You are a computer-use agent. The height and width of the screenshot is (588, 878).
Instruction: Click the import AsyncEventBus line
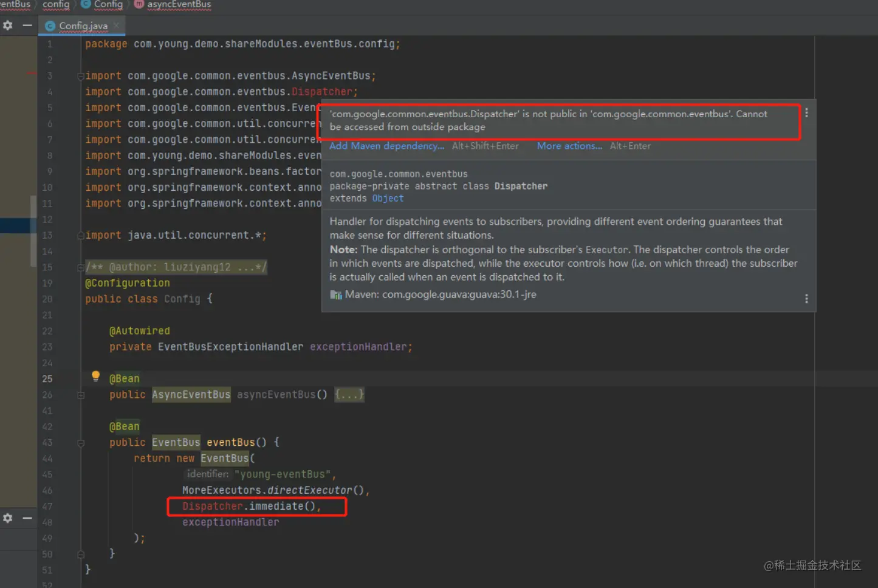tap(230, 76)
